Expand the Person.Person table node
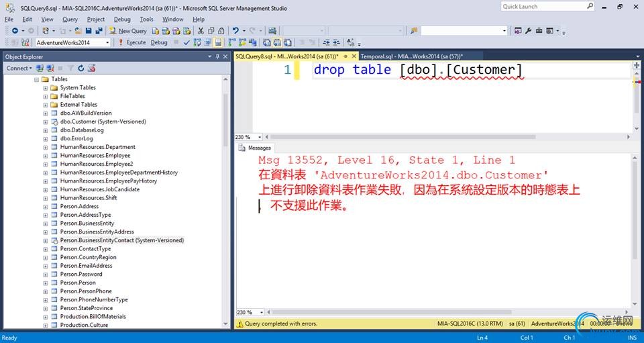 pyautogui.click(x=45, y=283)
